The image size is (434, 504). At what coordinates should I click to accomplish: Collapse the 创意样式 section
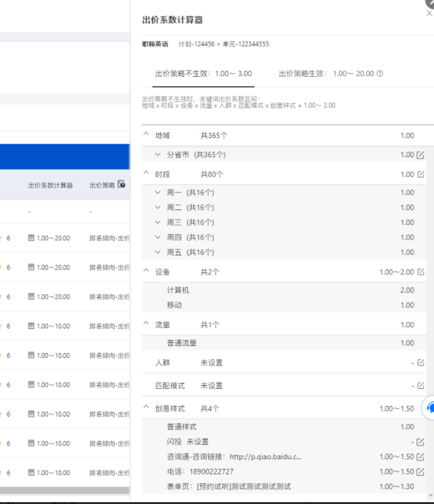coord(146,408)
